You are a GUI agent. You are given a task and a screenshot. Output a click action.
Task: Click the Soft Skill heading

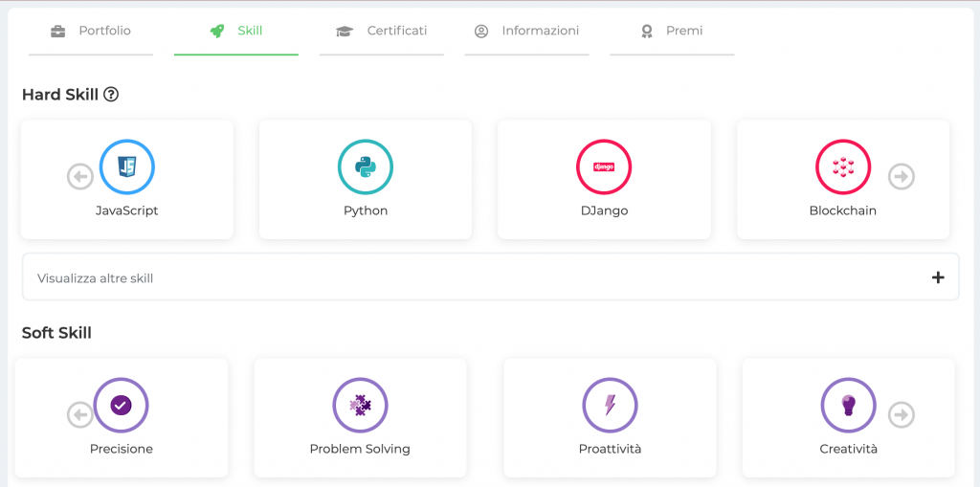pos(56,333)
